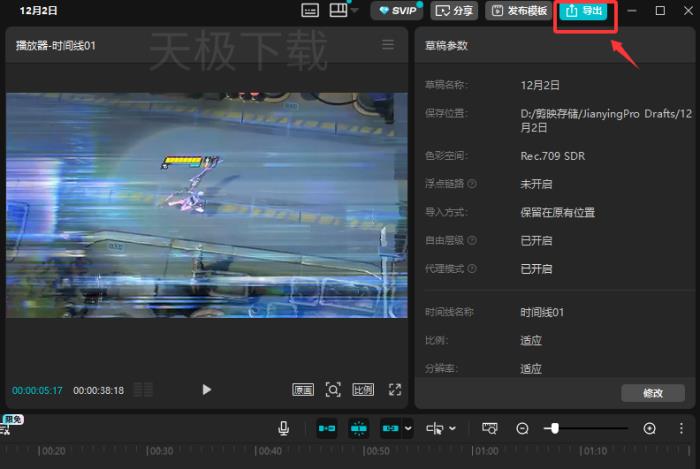Click the 分享 share button
Screen dimensions: 700x469
coord(454,11)
